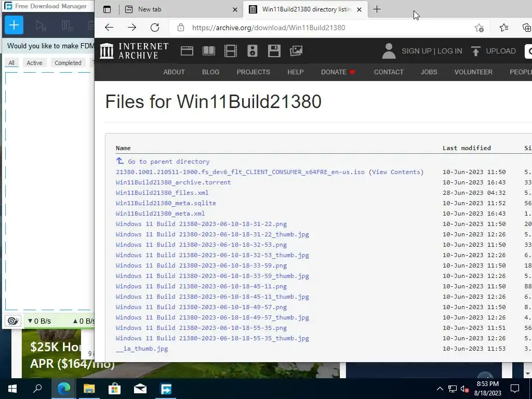Select the Active filter in FDM
Image resolution: width=532 pixels, height=399 pixels.
coord(35,63)
